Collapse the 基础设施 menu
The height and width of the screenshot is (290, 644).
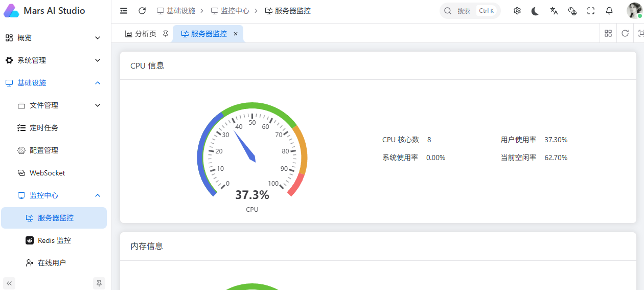53,83
